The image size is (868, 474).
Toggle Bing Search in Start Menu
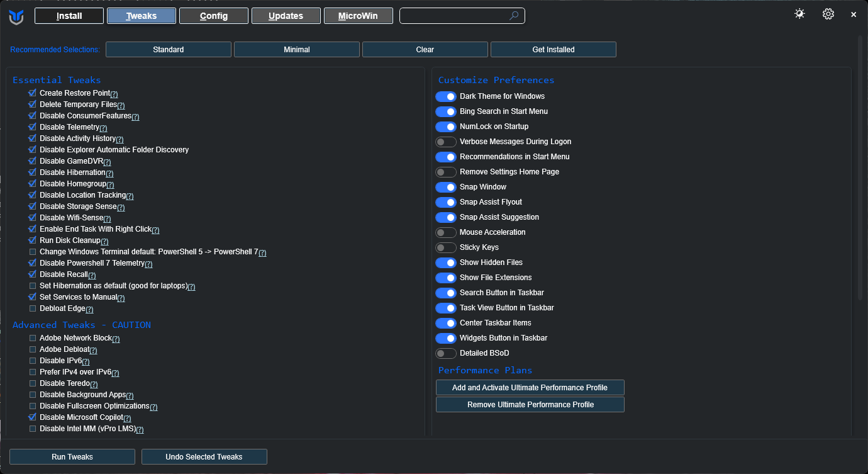click(x=446, y=111)
